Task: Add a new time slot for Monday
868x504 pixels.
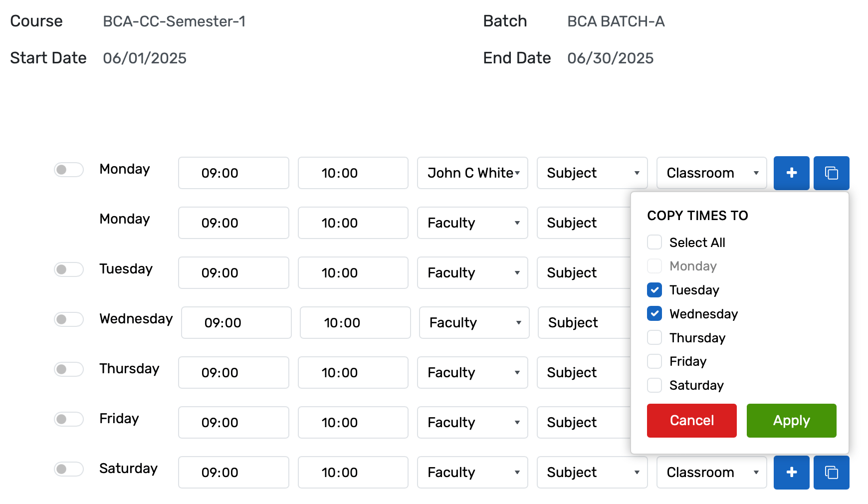Action: 791,173
